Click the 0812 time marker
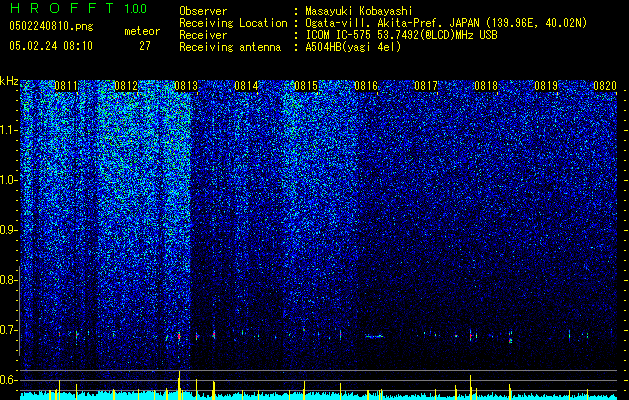 coord(126,86)
